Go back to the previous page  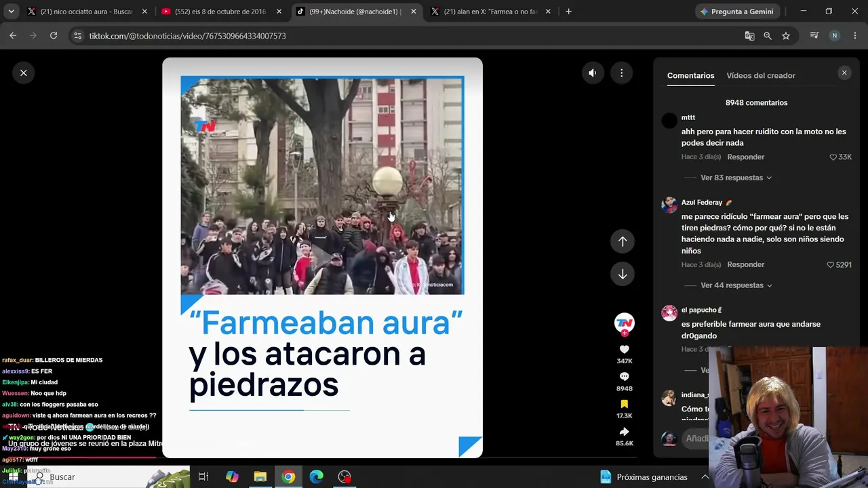[x=13, y=36]
